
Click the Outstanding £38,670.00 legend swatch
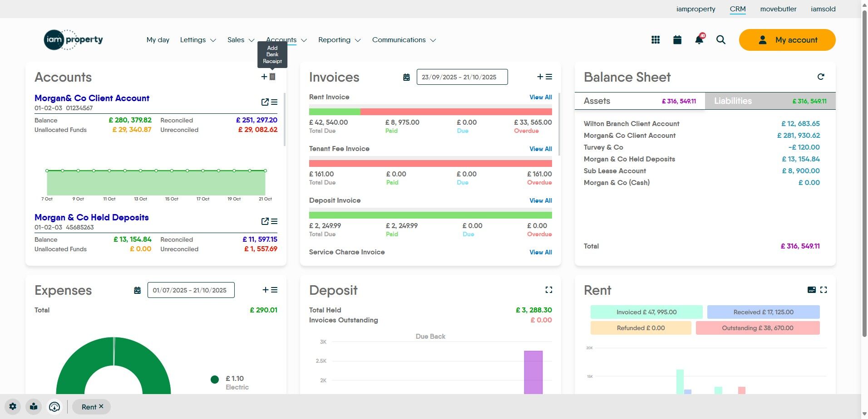[758, 328]
